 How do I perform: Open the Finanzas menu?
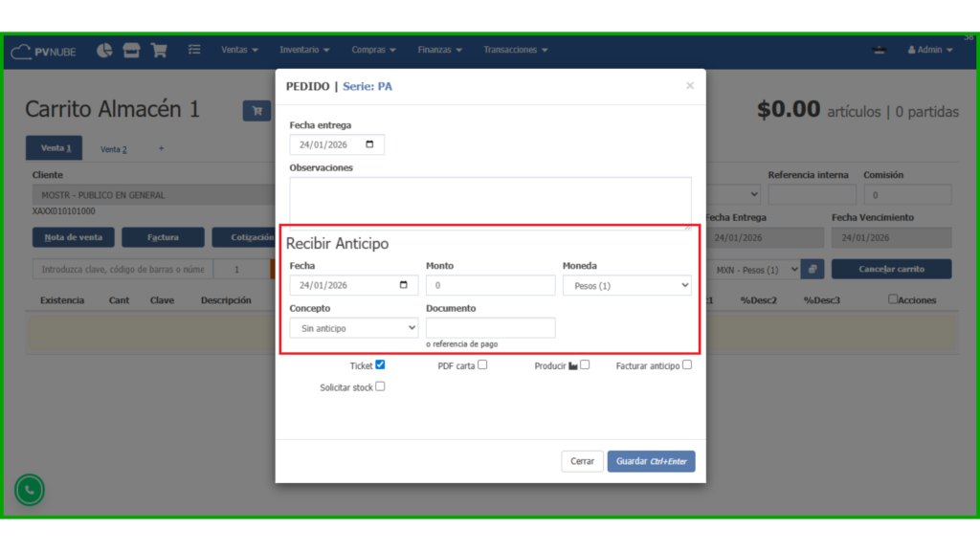click(x=439, y=50)
